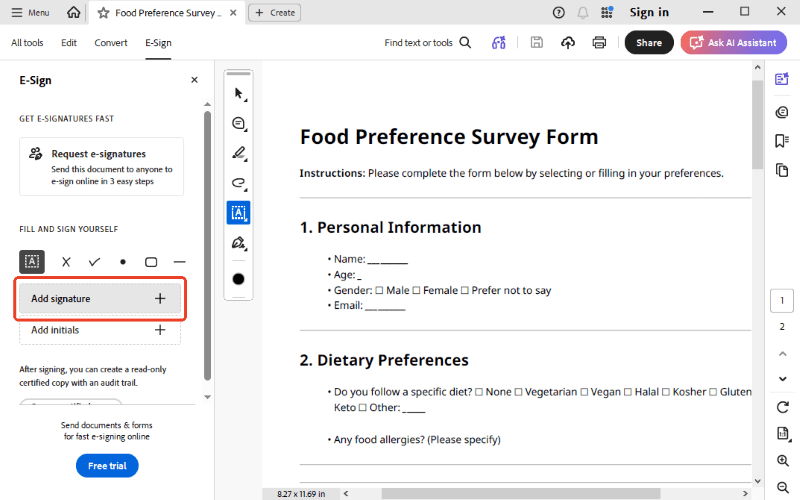This screenshot has height=500, width=800.
Task: Click the upload to cloud icon
Action: (568, 43)
